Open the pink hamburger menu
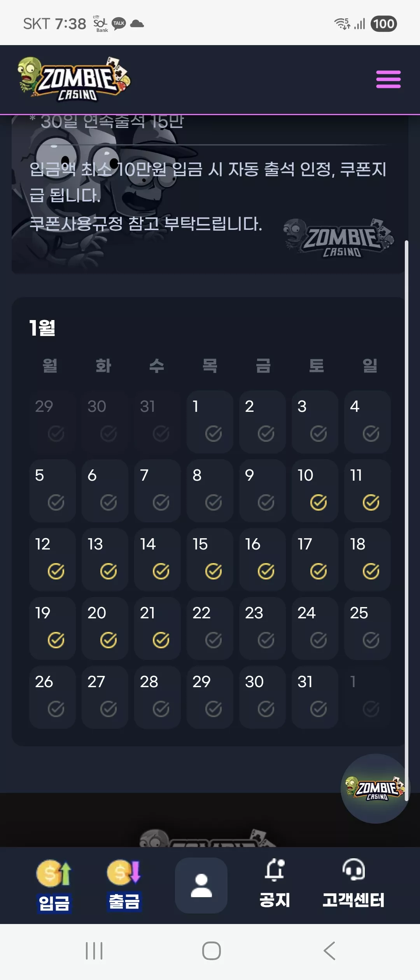 [x=388, y=79]
